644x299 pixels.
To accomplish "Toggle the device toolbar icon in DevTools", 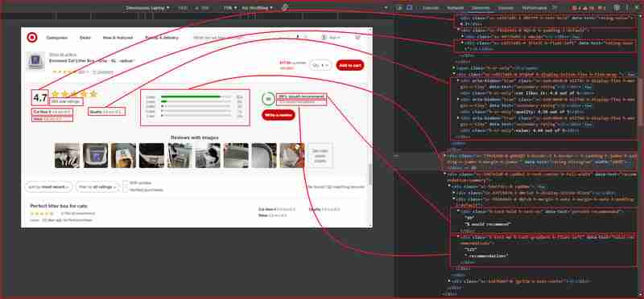I will point(410,7).
